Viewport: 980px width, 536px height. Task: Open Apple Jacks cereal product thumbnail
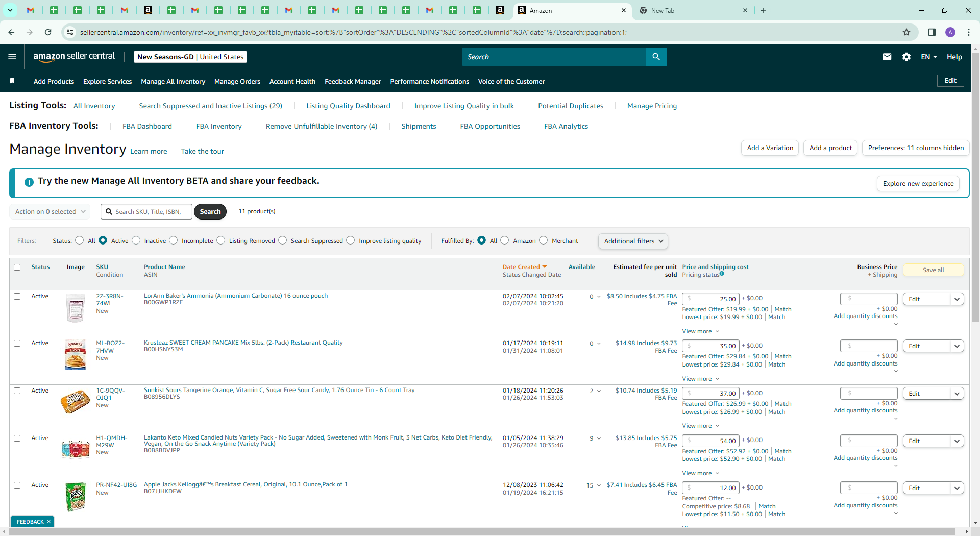[76, 497]
